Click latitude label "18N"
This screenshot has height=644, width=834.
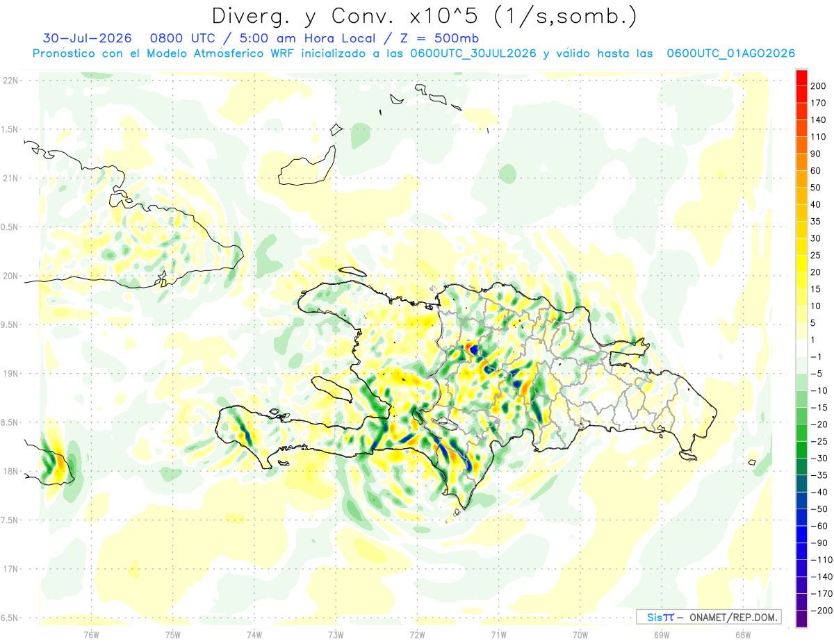point(10,471)
